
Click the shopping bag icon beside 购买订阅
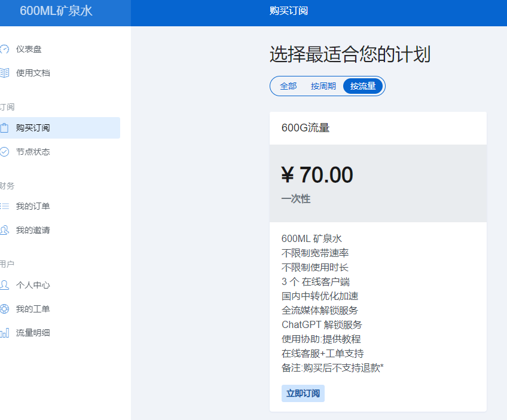[4, 128]
